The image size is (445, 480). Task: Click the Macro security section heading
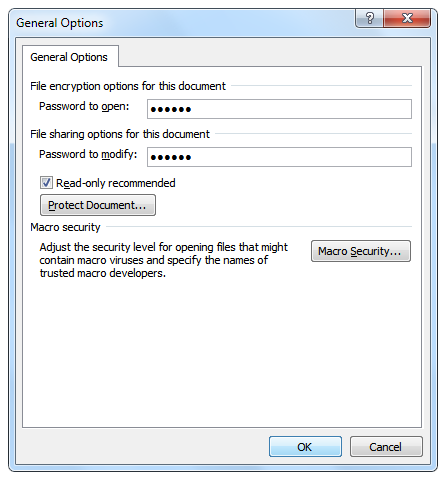pyautogui.click(x=65, y=227)
